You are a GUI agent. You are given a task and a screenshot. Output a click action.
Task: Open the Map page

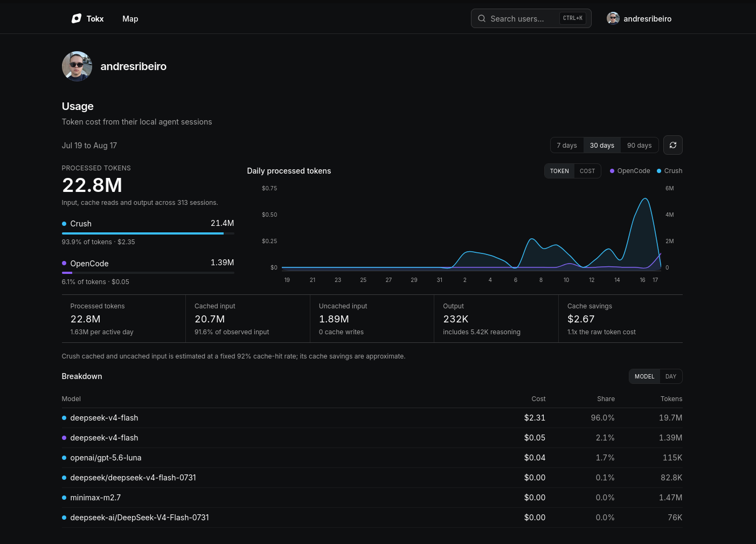coord(130,18)
